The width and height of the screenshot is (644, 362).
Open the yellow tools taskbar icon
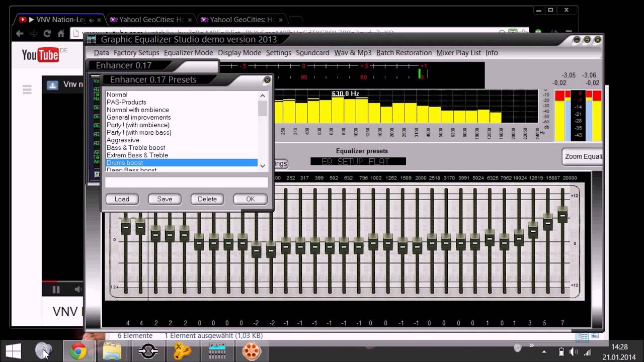pos(182,351)
